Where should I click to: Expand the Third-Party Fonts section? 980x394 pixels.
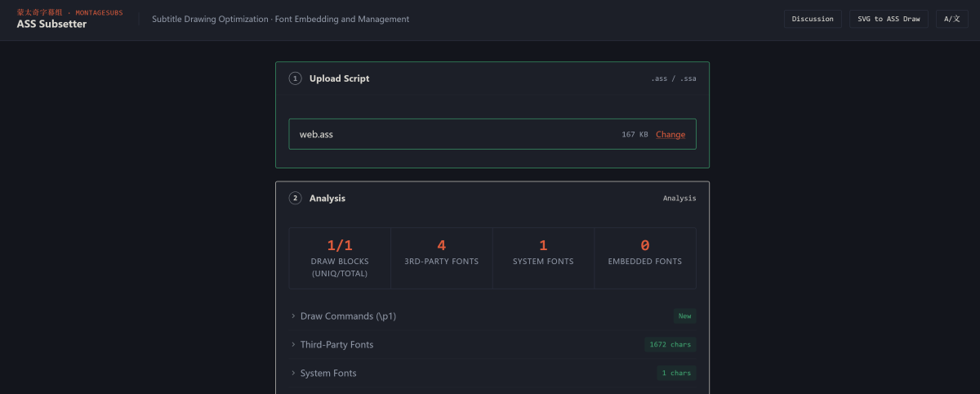pyautogui.click(x=336, y=345)
